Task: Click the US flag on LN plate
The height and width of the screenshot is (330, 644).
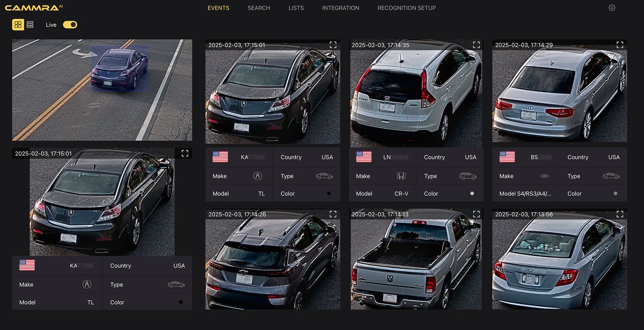Action: coord(364,157)
